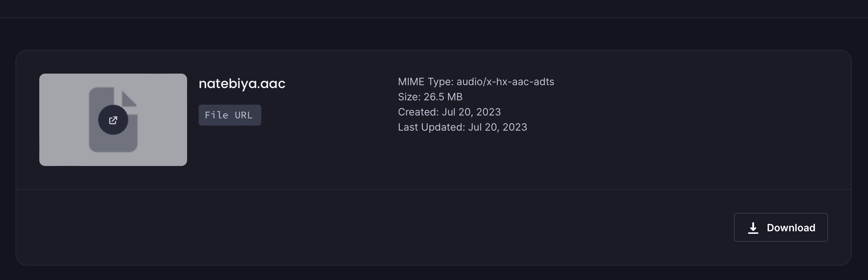Select the Size: 26.5 MB text
This screenshot has width=868, height=280.
[430, 97]
